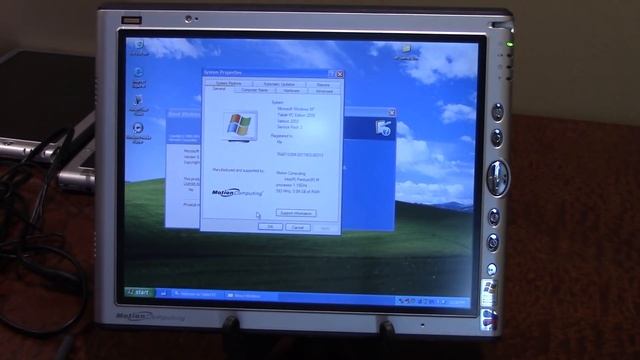Open the Remote tab
Screen dimensions: 640x360
pyautogui.click(x=323, y=84)
